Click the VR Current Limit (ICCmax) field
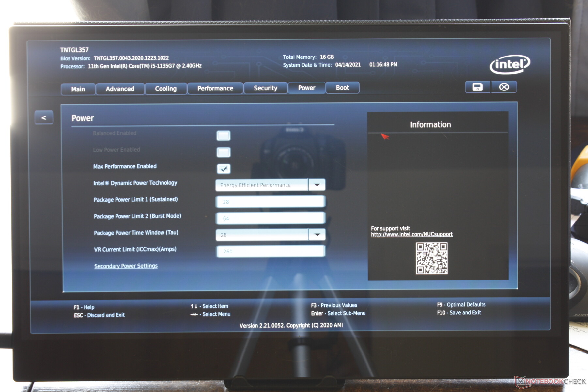Viewport: 588px width, 392px height. click(x=271, y=251)
